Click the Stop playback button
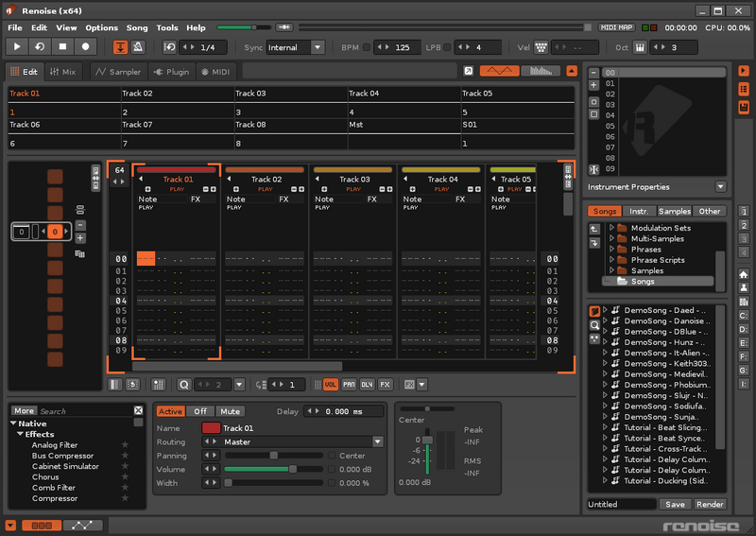The image size is (756, 536). click(63, 46)
